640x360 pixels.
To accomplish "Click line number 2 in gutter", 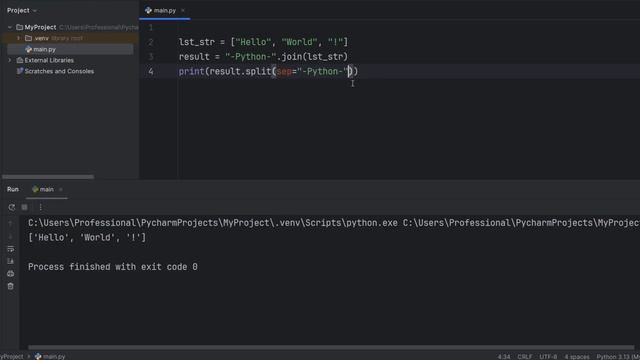I will point(151,42).
